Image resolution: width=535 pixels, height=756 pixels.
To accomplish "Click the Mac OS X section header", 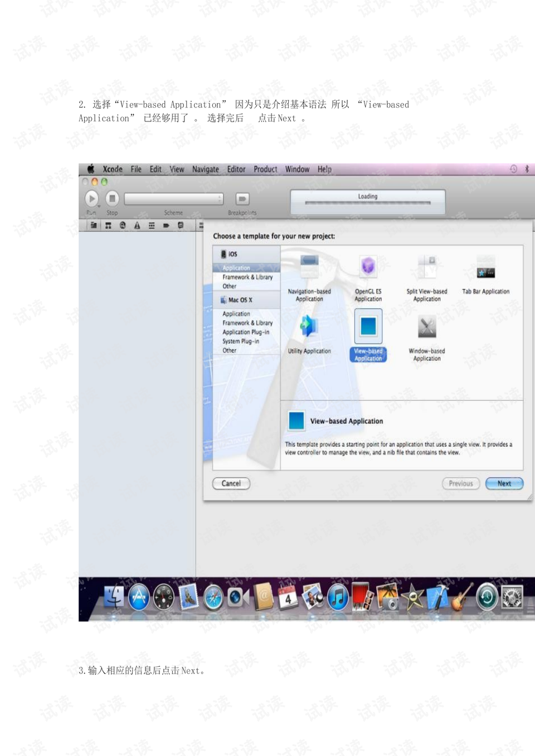I will [247, 300].
